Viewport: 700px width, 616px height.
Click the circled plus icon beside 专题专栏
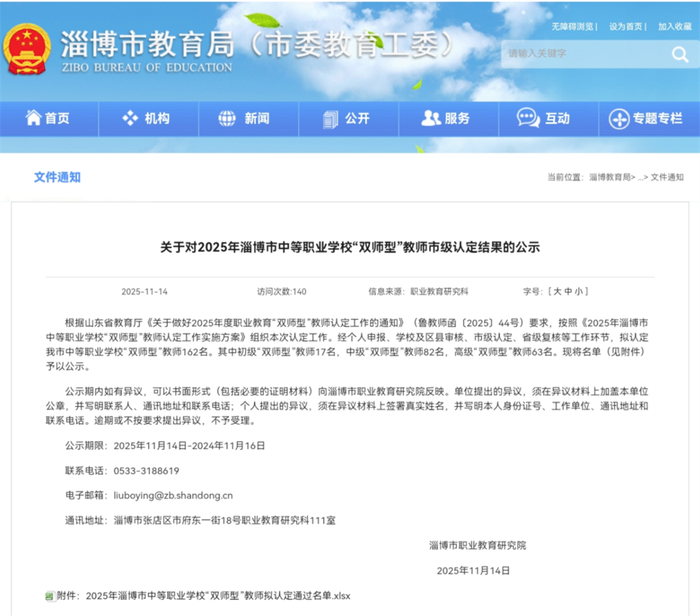(619, 118)
